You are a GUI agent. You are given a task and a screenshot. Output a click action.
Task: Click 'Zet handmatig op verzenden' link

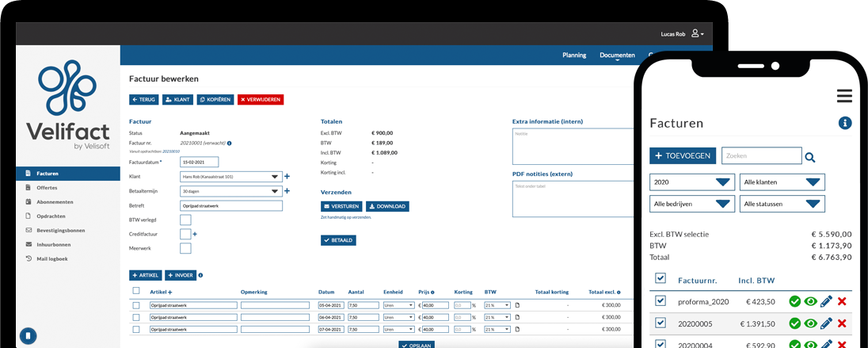point(346,217)
